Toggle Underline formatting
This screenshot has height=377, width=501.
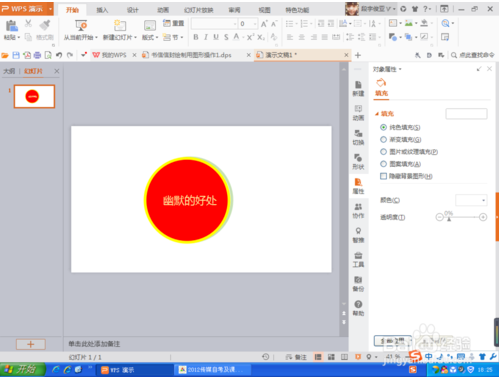216,37
